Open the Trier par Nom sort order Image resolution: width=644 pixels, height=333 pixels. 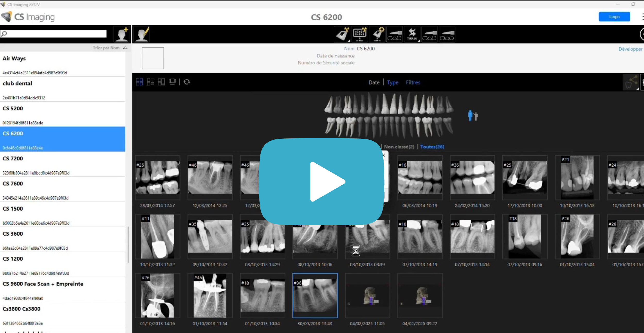pyautogui.click(x=110, y=48)
